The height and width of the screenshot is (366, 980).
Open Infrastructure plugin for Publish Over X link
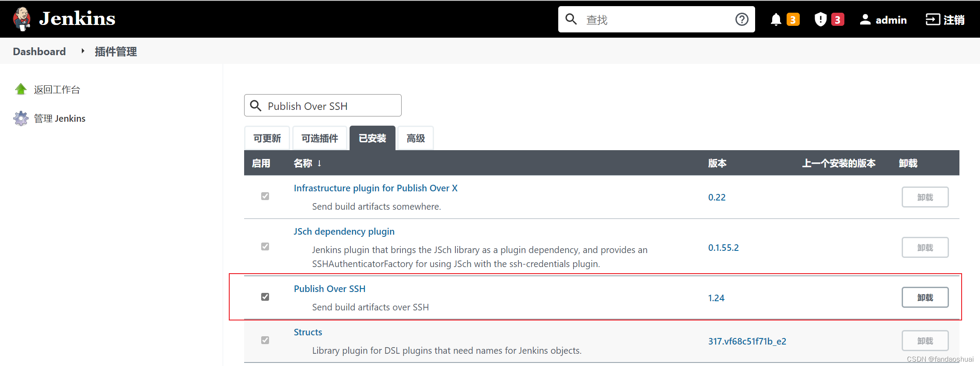tap(376, 188)
